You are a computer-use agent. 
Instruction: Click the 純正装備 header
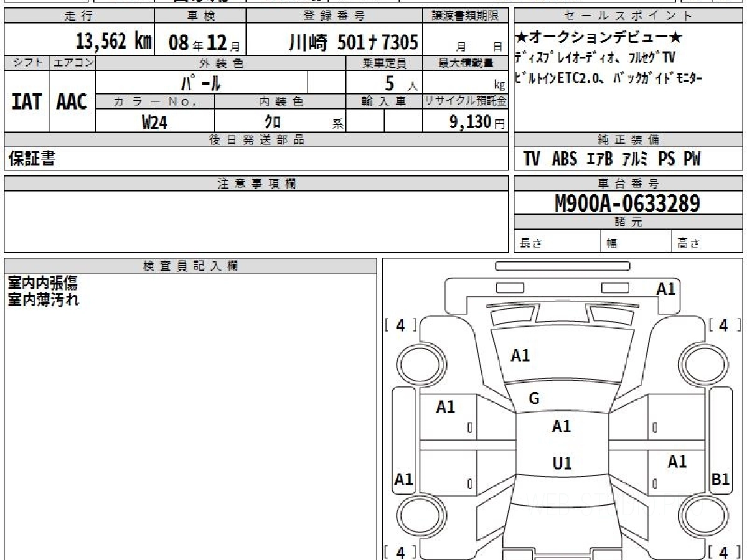628,140
